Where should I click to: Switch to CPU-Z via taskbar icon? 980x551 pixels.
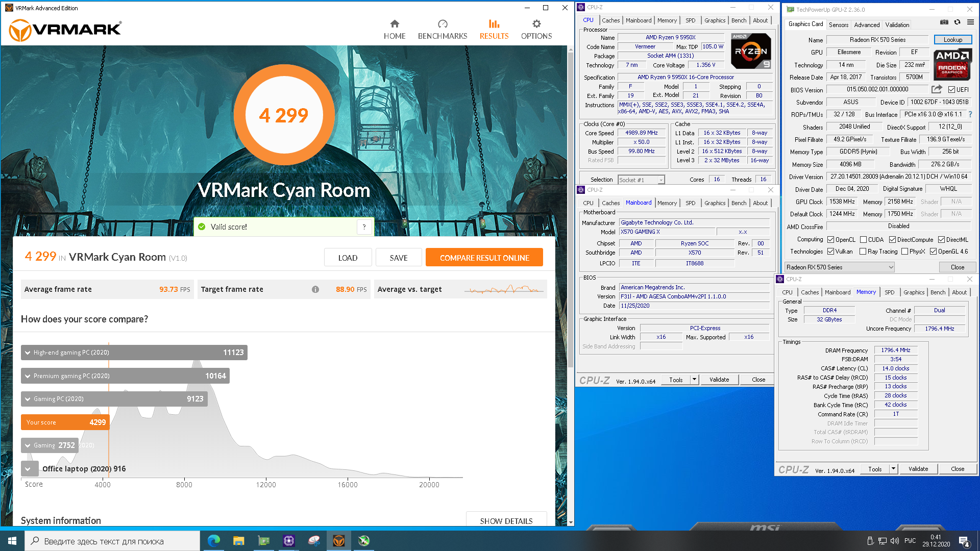click(x=289, y=541)
